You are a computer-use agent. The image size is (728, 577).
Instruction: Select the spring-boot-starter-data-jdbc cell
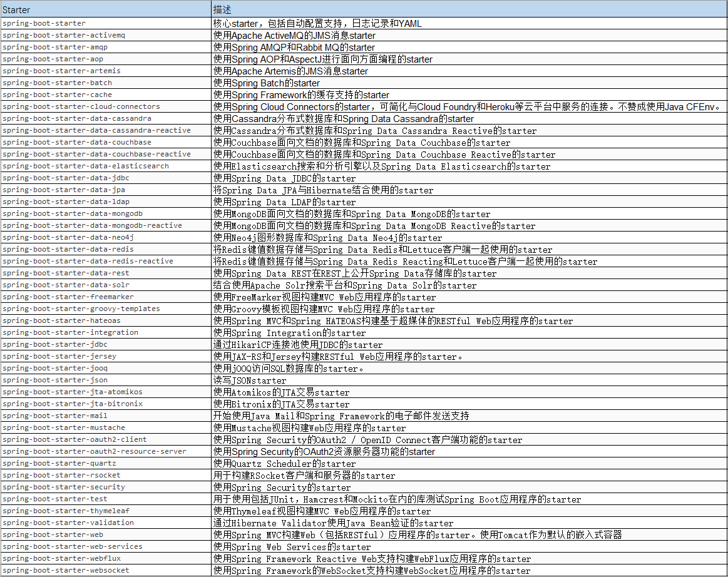pos(106,178)
